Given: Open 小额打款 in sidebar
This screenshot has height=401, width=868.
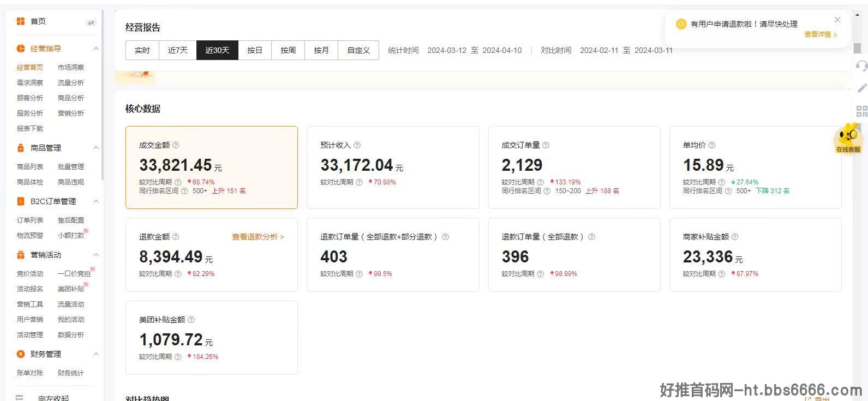Looking at the screenshot, I should pos(71,236).
